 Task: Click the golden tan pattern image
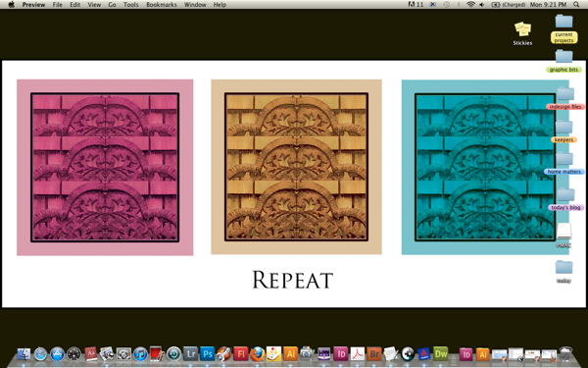coord(296,167)
